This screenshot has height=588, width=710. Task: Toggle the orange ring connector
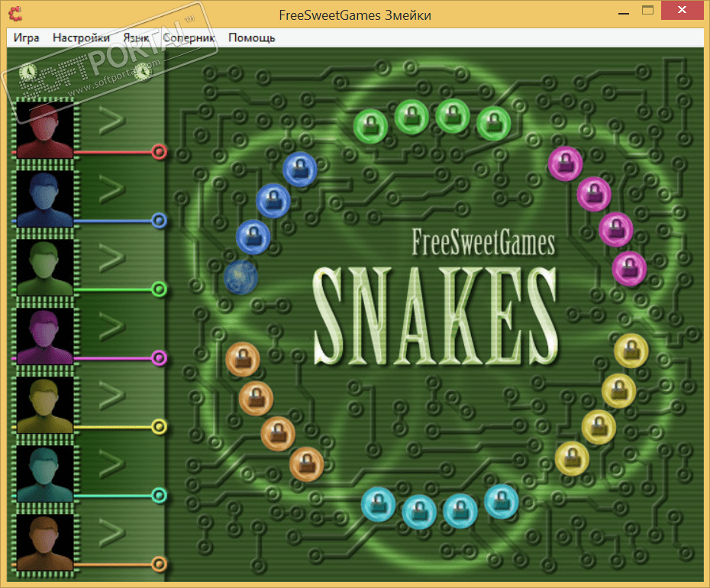point(159,564)
